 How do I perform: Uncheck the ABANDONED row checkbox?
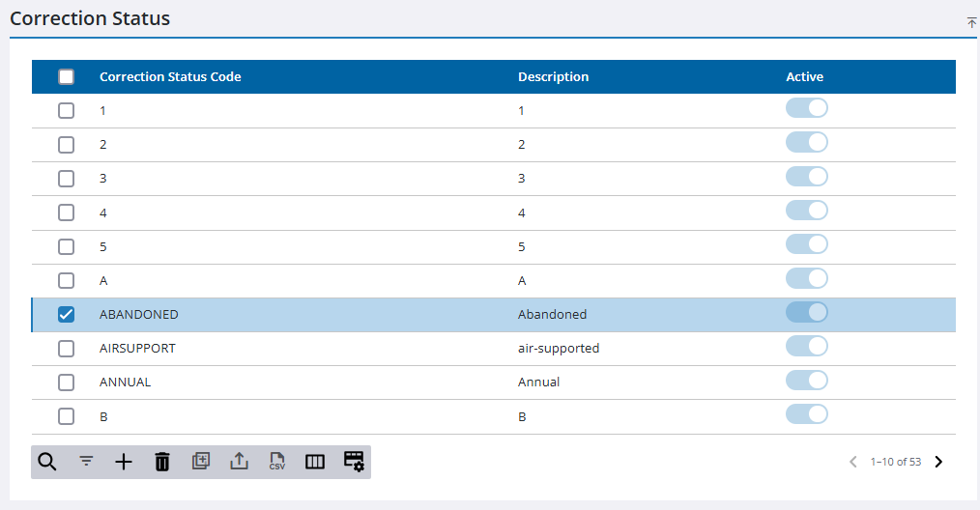(x=66, y=314)
